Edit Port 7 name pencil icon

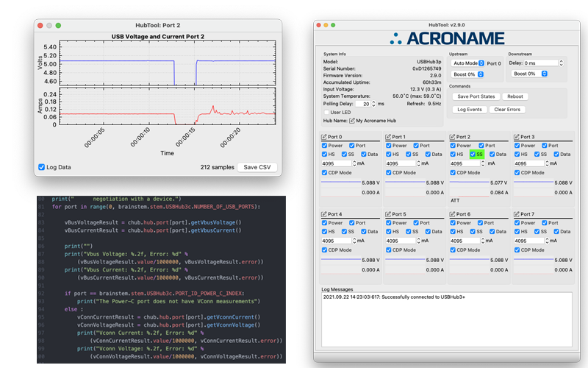(517, 214)
